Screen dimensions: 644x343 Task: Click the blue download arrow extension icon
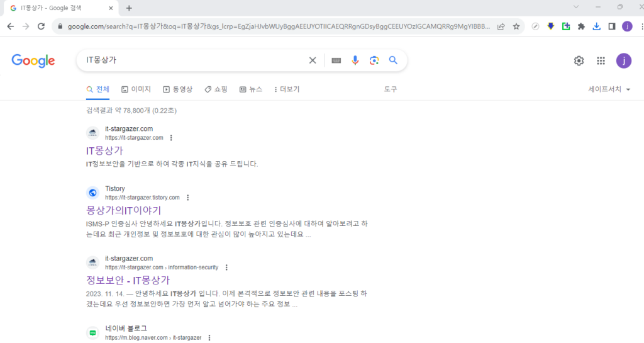point(551,26)
